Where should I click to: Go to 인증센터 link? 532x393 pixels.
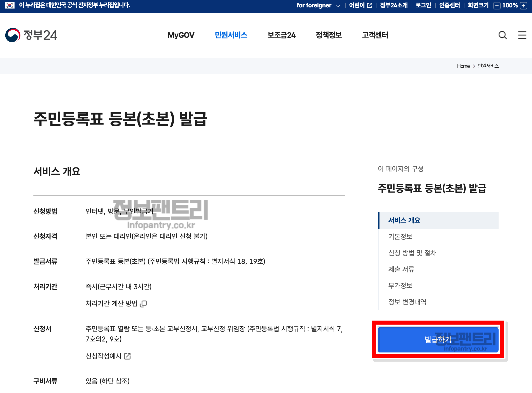coord(449,5)
